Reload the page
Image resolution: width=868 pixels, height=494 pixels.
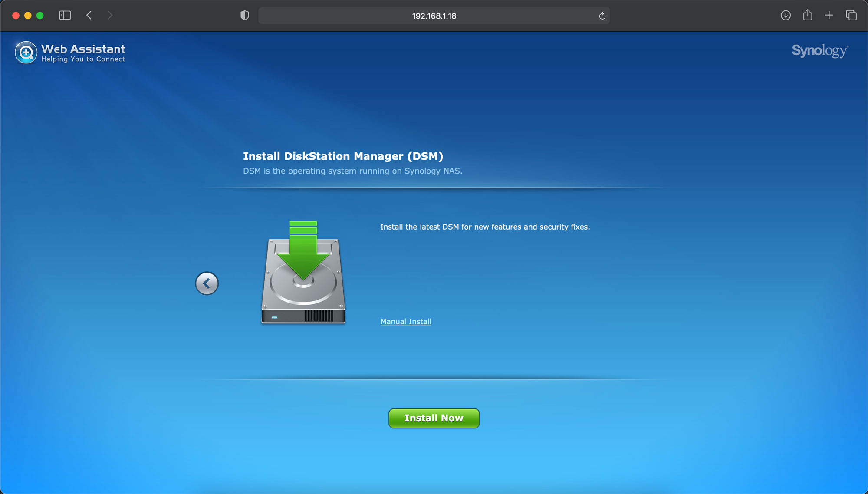602,16
